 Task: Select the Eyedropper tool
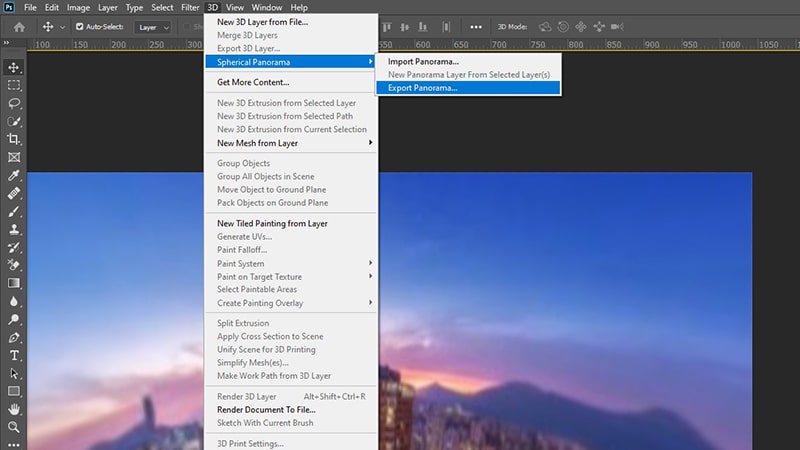click(x=14, y=175)
